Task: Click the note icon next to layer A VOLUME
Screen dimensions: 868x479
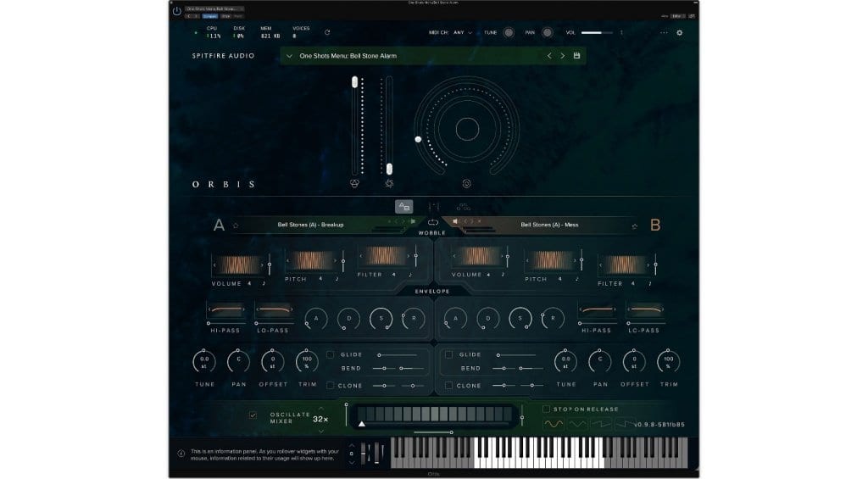Action: (264, 283)
